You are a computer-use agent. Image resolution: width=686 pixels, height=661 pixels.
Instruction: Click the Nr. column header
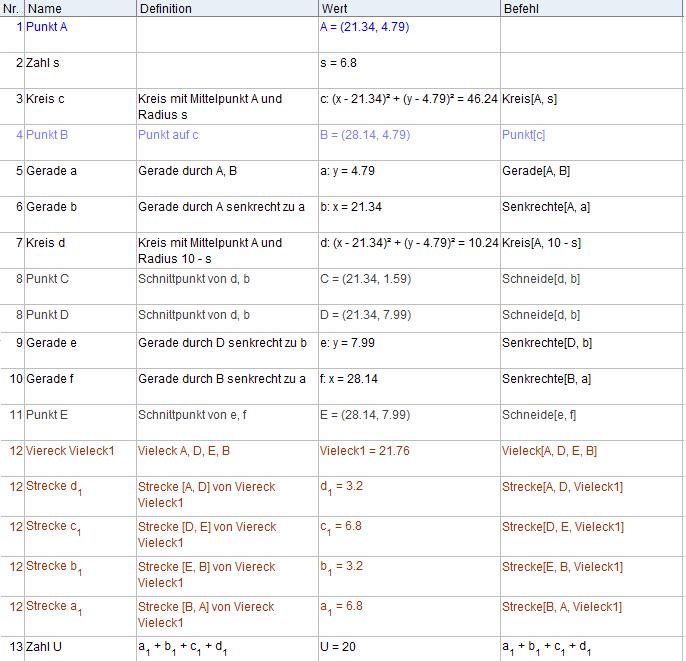point(11,8)
